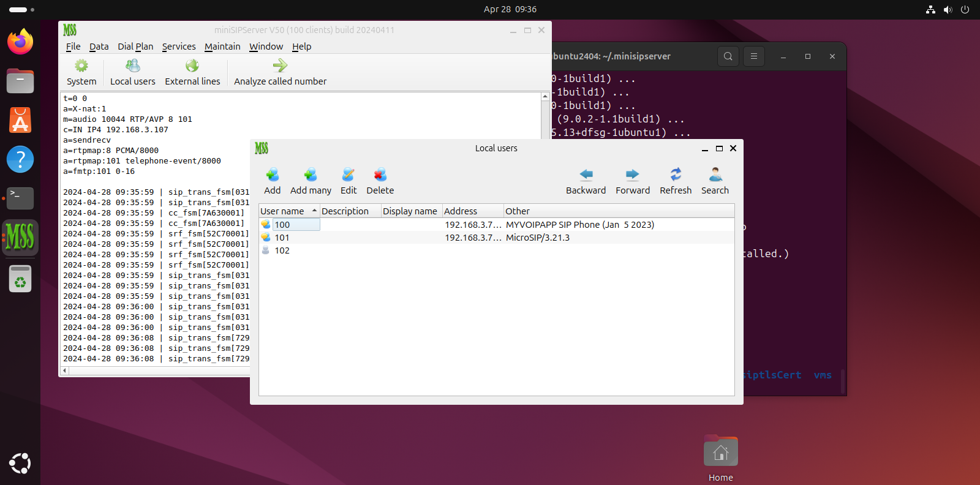Go Forward in user list
Viewport: 980px width, 485px height.
pyautogui.click(x=633, y=181)
